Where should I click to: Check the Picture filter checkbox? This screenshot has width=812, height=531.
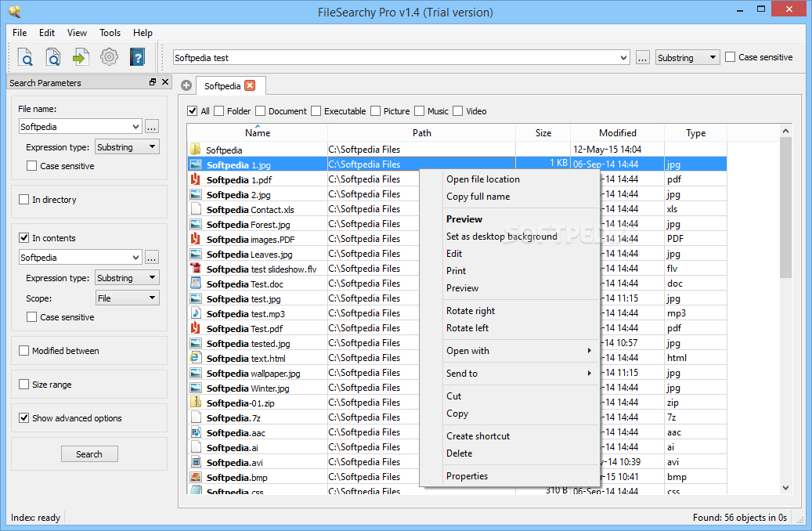[375, 111]
